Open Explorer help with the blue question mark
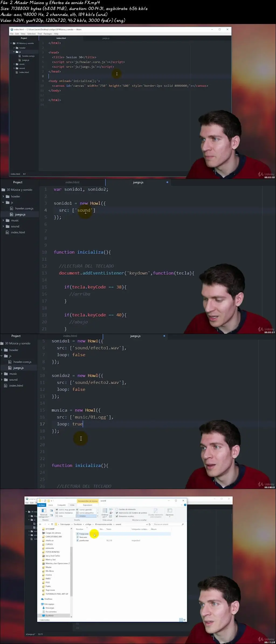This screenshot has width=276, height=644. (x=185, y=505)
